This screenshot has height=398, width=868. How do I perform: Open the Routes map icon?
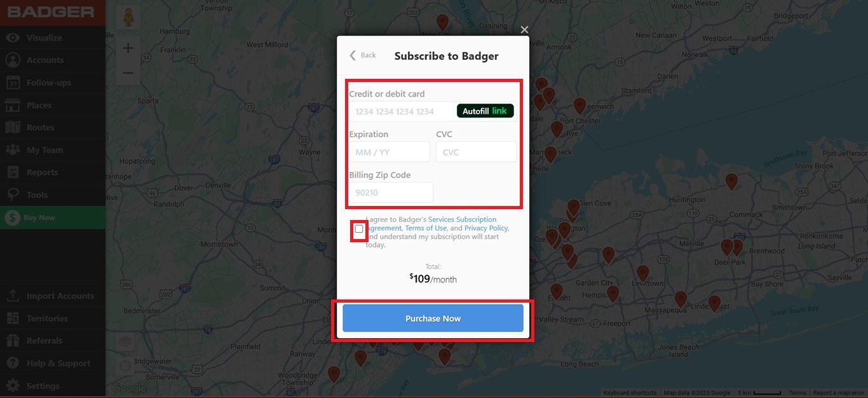13,127
